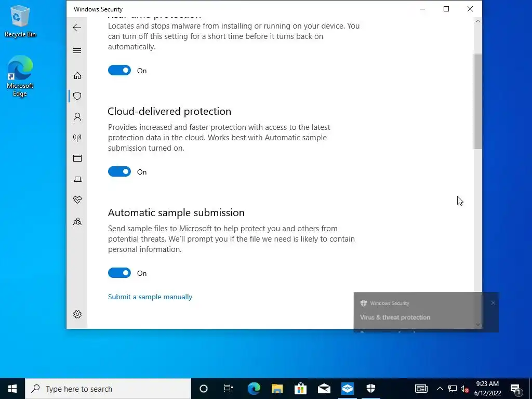532x399 pixels.
Task: Open Action Center notifications icon
Action: click(516, 389)
